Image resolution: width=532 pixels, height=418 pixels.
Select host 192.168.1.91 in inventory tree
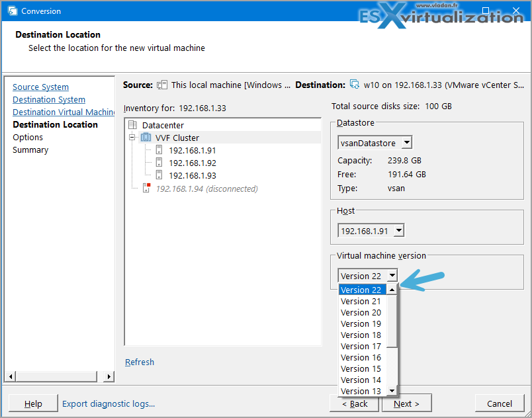[x=193, y=150]
